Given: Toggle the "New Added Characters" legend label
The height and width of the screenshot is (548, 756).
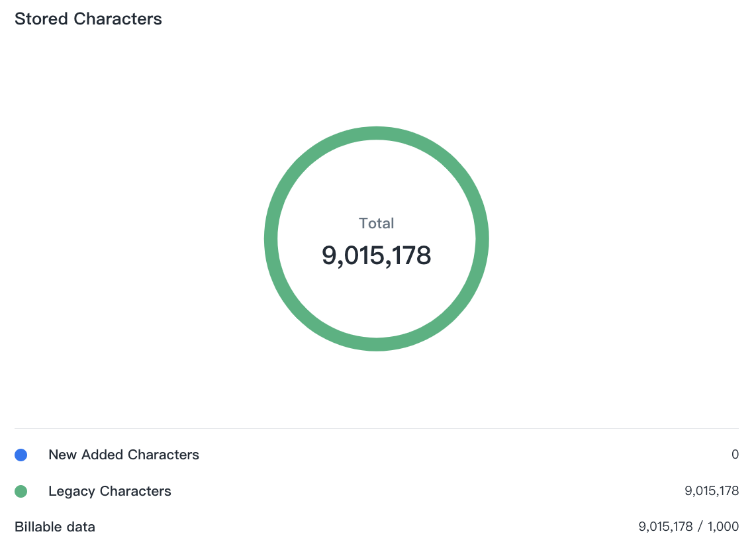Looking at the screenshot, I should 124,455.
